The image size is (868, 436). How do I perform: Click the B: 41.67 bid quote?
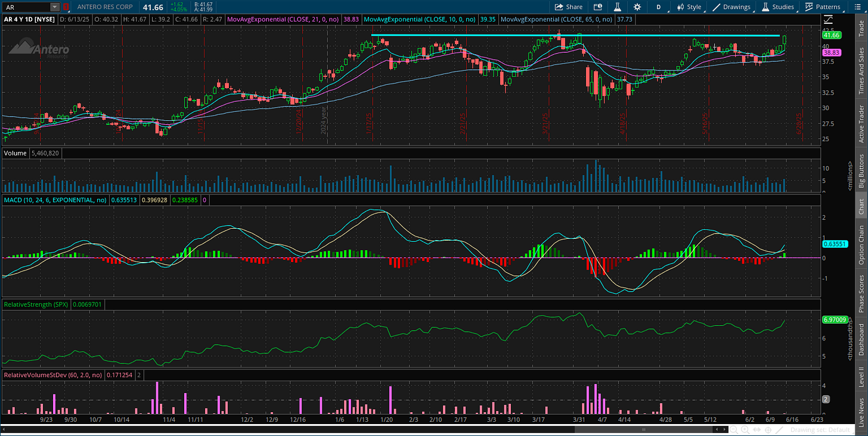tap(204, 5)
